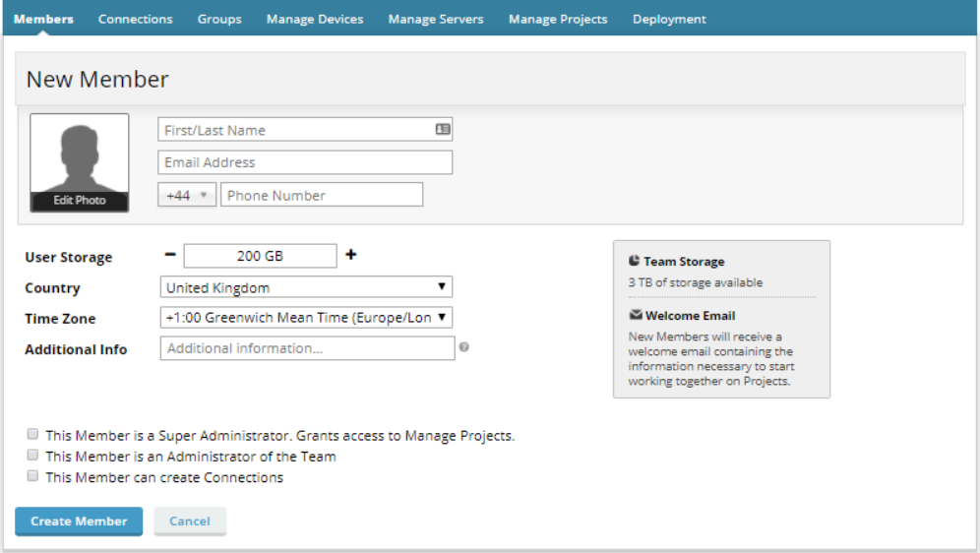
Task: Click the '3 TB of storage available' text
Action: tap(696, 282)
